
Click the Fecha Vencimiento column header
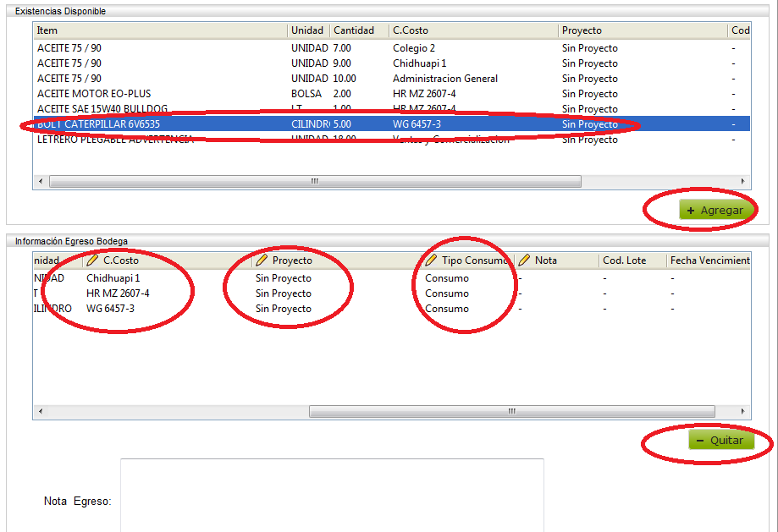709,261
